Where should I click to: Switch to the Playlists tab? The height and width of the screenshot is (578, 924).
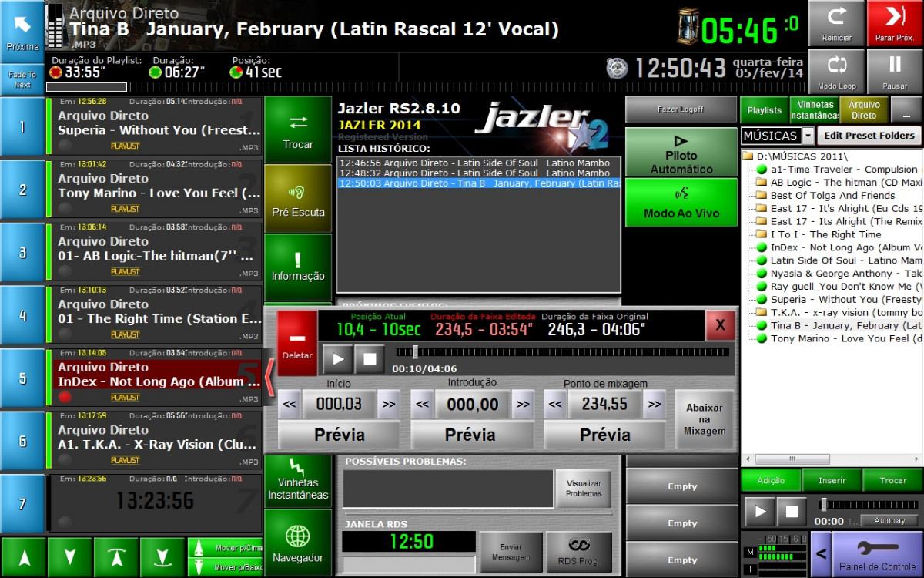click(x=764, y=110)
